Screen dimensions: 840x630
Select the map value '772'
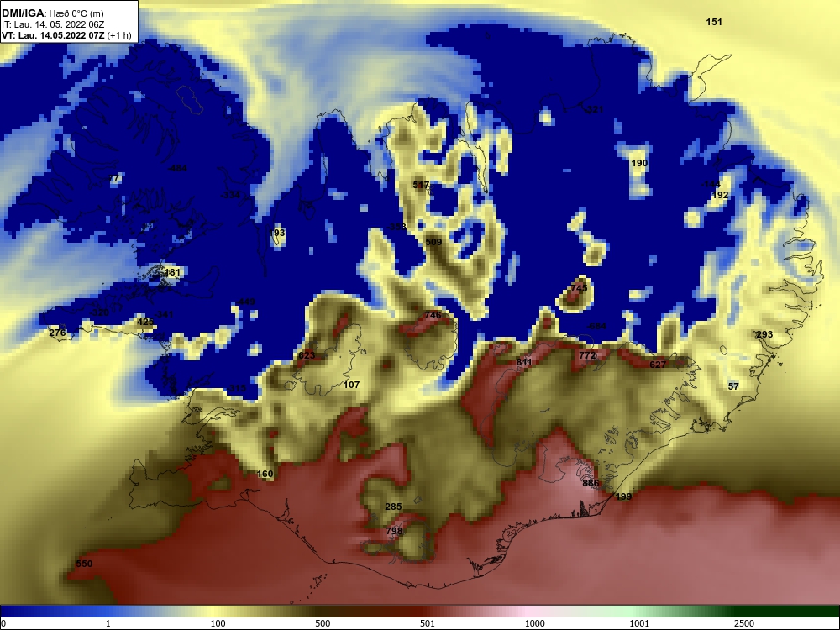tap(587, 355)
